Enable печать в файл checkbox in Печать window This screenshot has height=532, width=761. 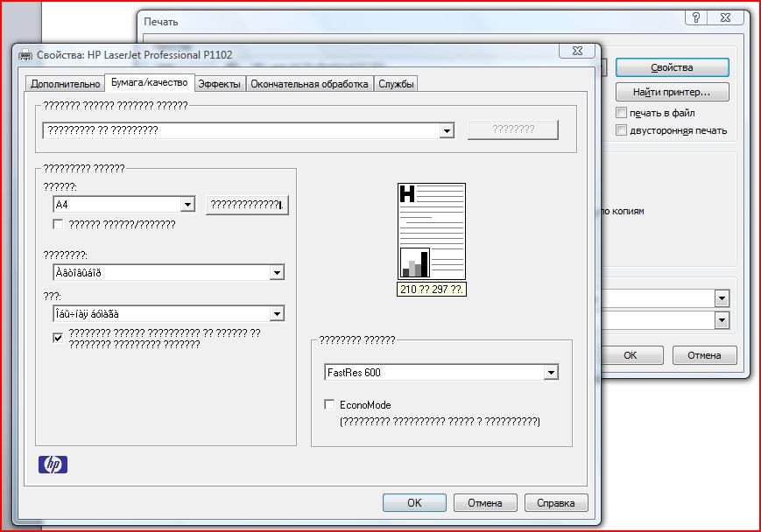621,113
